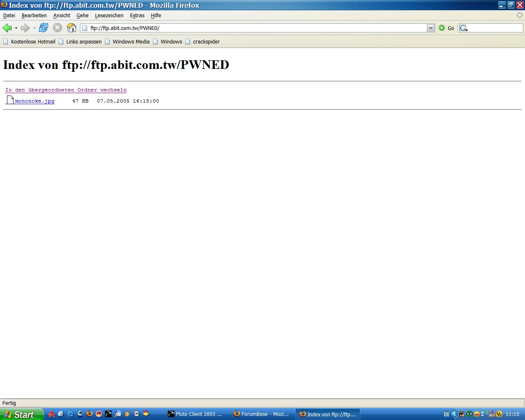Click the eMule donkey tray icon
This screenshot has width=525, height=420.
pos(462,414)
